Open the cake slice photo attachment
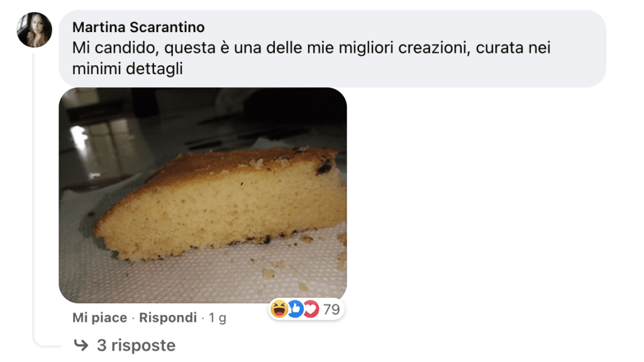This screenshot has height=362, width=644. 203,195
